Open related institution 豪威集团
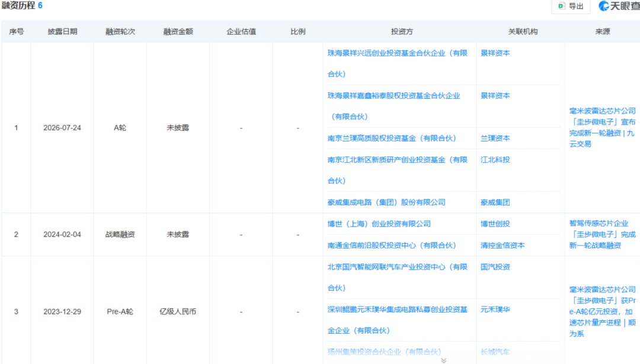 click(495, 202)
